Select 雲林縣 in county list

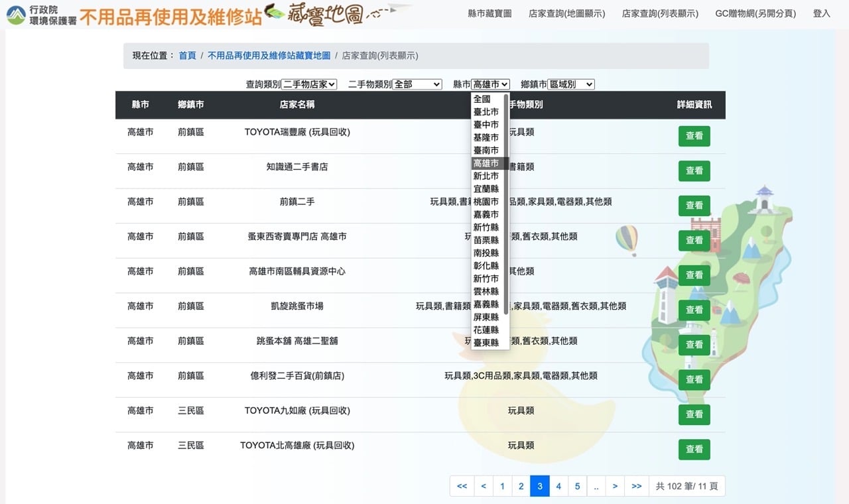pyautogui.click(x=488, y=291)
